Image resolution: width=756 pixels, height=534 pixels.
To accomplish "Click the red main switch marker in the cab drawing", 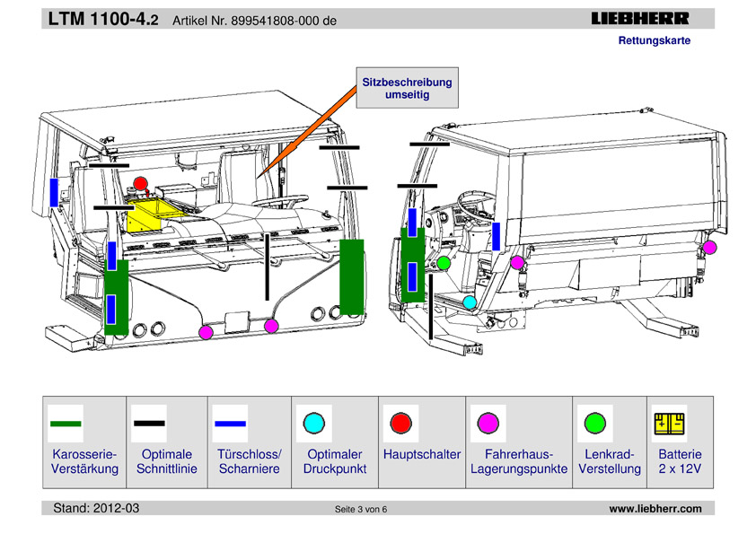I will 140,183.
